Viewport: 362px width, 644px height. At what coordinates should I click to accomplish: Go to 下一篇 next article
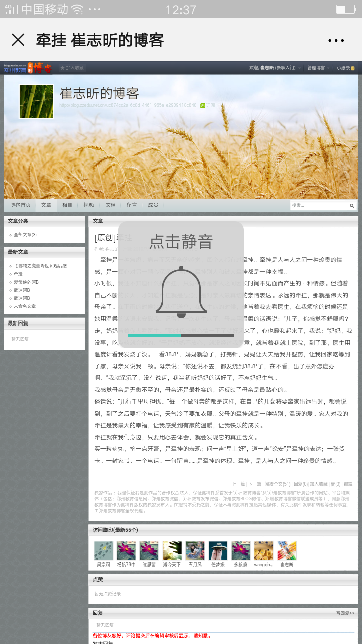click(255, 484)
